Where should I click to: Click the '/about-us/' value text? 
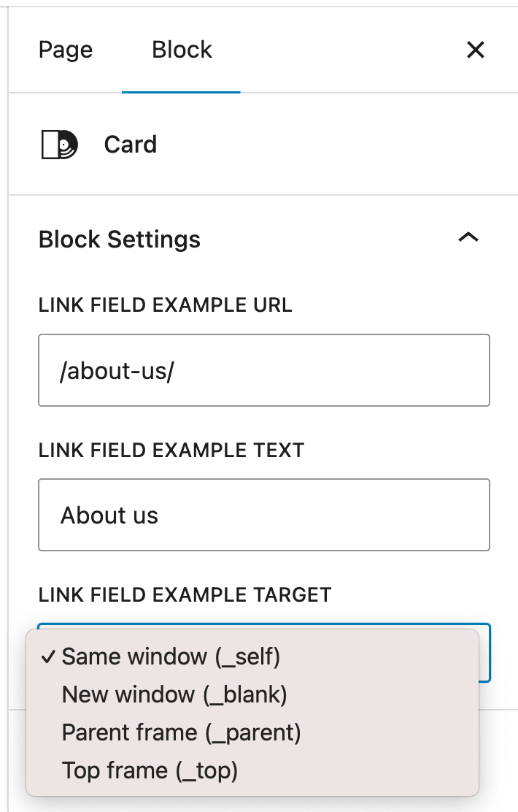(x=117, y=371)
